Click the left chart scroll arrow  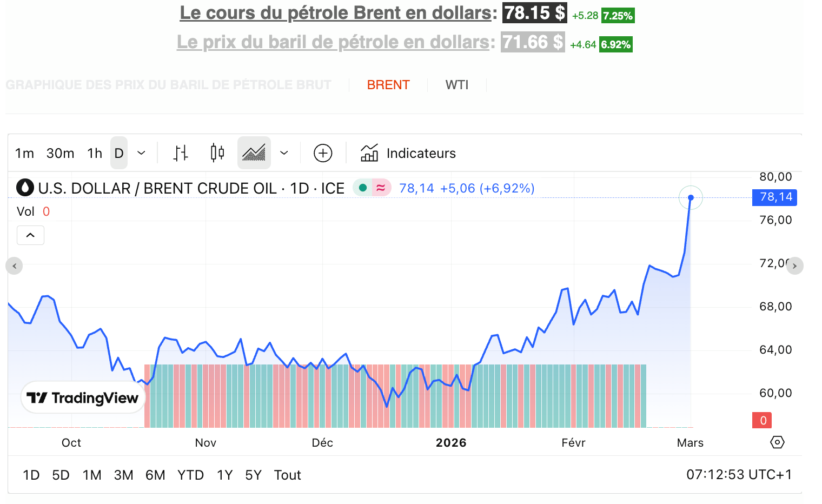[x=14, y=266]
